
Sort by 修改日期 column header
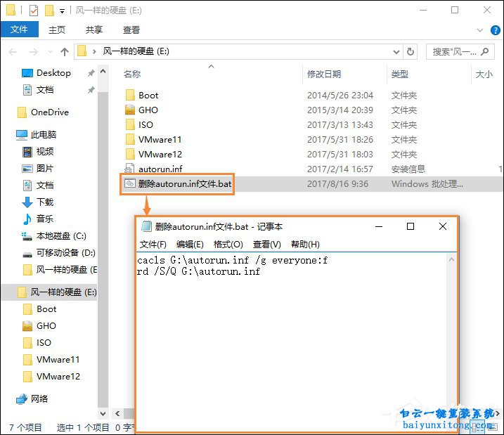click(323, 74)
